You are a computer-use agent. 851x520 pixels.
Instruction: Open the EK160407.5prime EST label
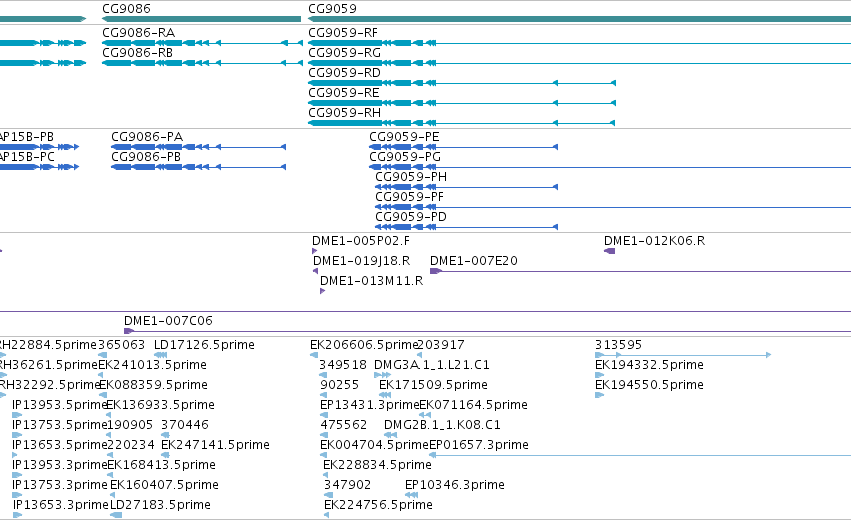164,485
